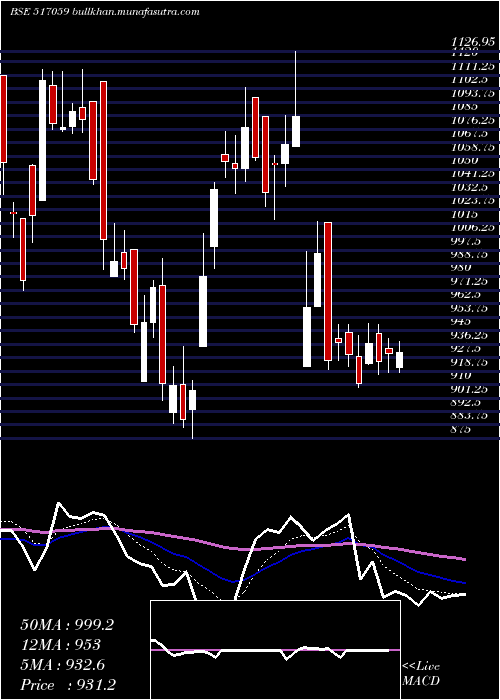Screen dimensions: 500x700
Task: Select the 1085 price level label
Action: coord(464,106)
